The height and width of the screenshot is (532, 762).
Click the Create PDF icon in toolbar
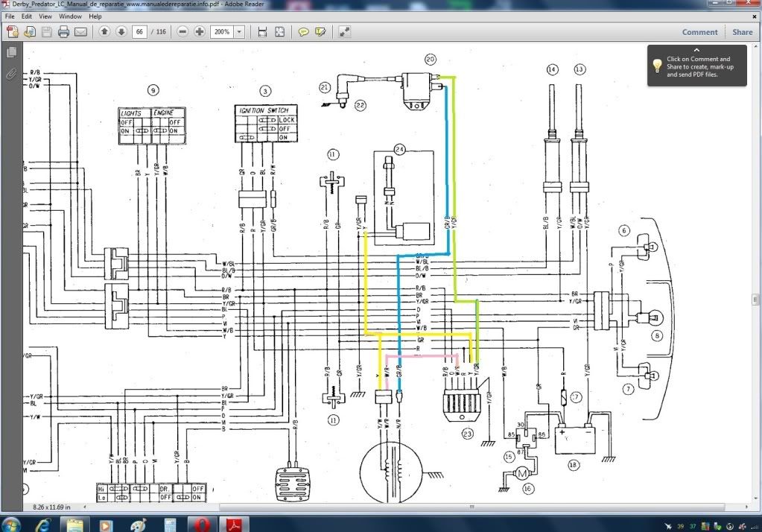pyautogui.click(x=13, y=32)
